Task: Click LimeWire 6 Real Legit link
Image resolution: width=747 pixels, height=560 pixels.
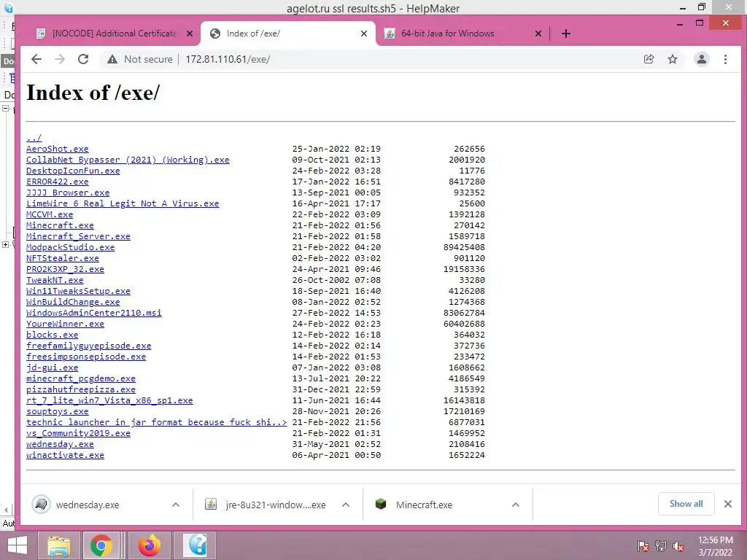Action: [x=123, y=204]
